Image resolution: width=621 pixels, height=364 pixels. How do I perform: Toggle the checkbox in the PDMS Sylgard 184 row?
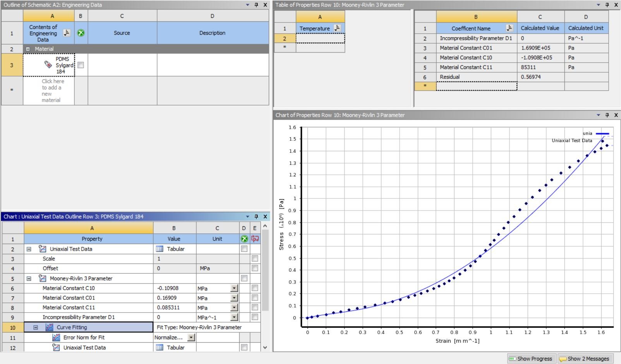coord(81,65)
